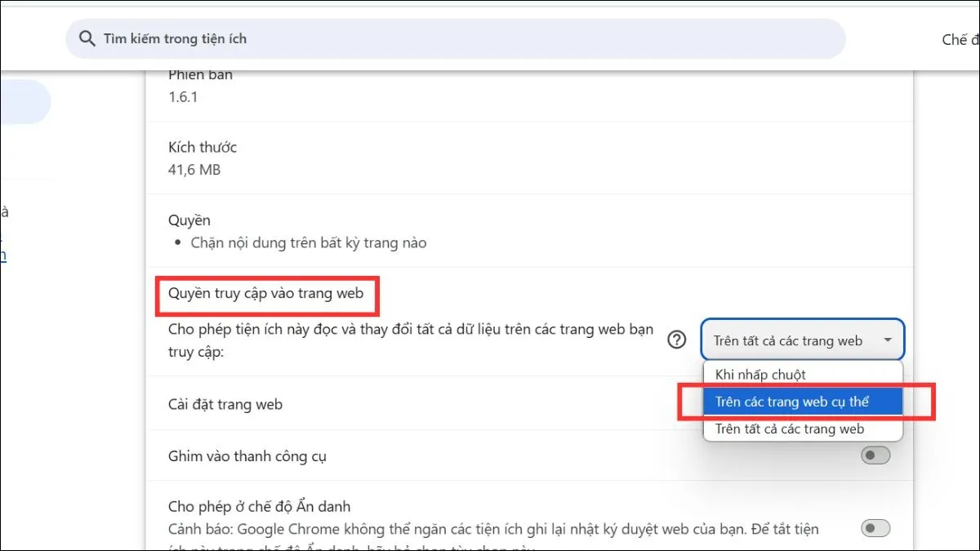Screen dimensions: 980x551
Task: Open the "Cài đặt trang web" row
Action: click(x=225, y=404)
